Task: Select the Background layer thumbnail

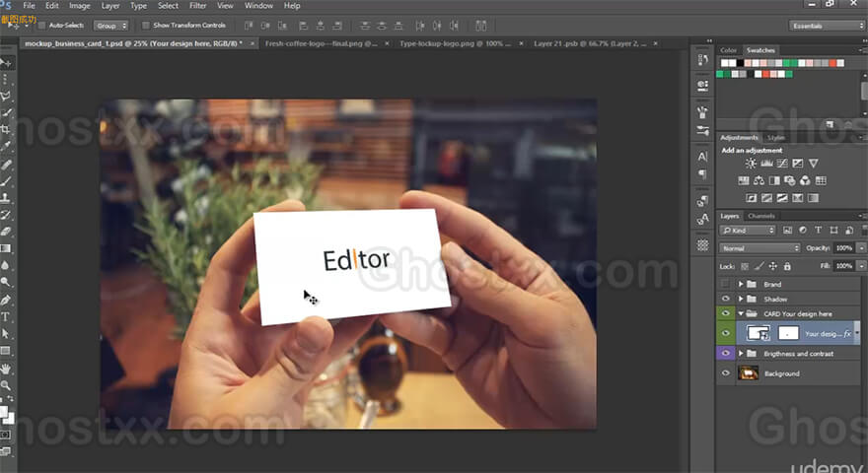Action: 749,373
